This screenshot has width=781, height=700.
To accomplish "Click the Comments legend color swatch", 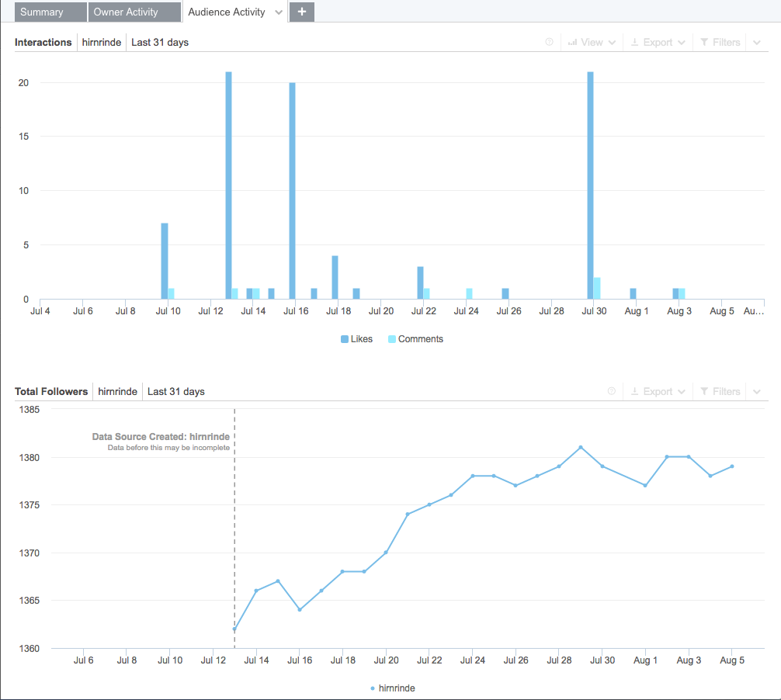I will (x=391, y=339).
